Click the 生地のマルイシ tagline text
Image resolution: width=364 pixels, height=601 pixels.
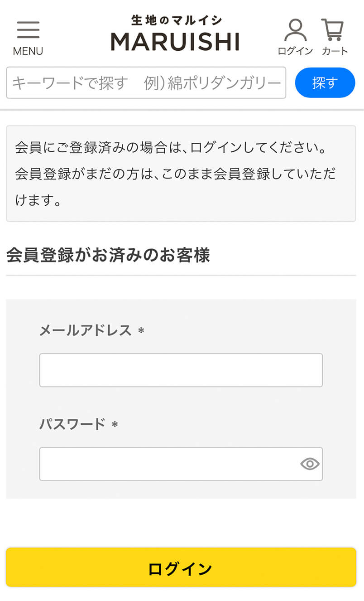click(176, 20)
